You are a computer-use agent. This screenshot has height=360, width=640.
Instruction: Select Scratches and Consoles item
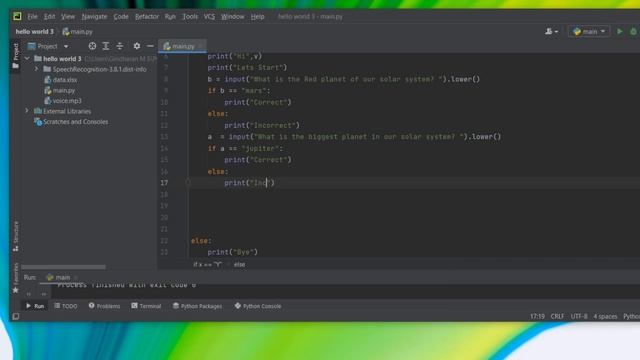coord(71,122)
